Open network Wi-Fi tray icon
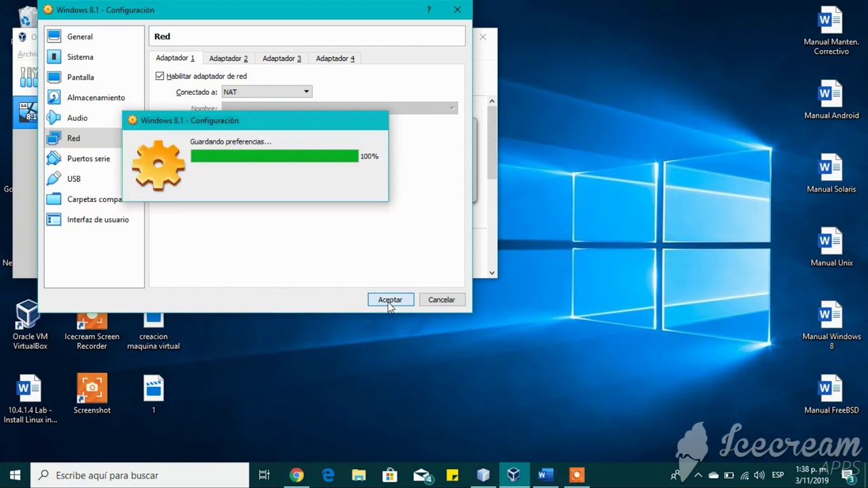This screenshot has width=868, height=488. click(745, 475)
